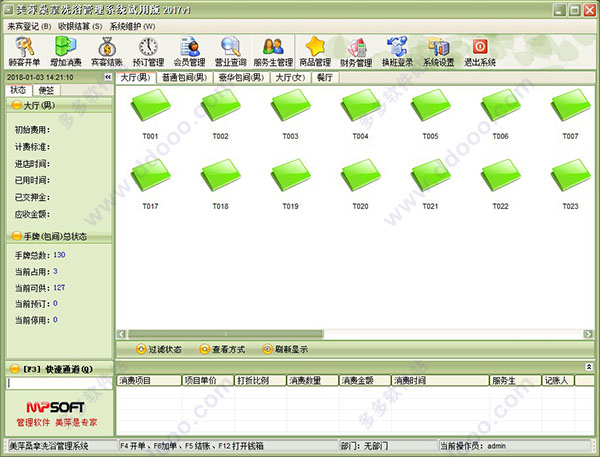Screen dimensions: 600x457
Task: Click the 刷新显示 refresh button
Action: 285,349
